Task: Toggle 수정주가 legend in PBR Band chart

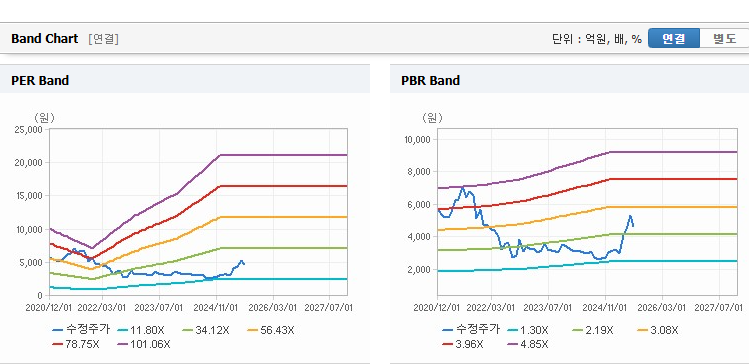Action: 471,330
